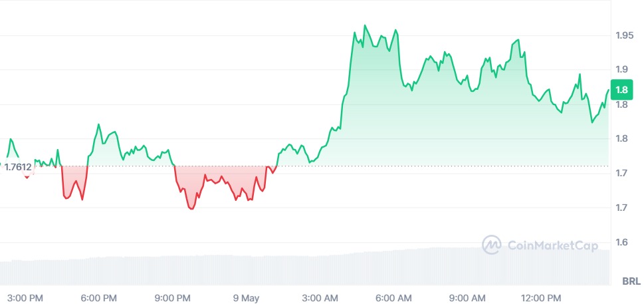Click the 1.7612 opening price label
644x304 pixels.
click(18, 167)
